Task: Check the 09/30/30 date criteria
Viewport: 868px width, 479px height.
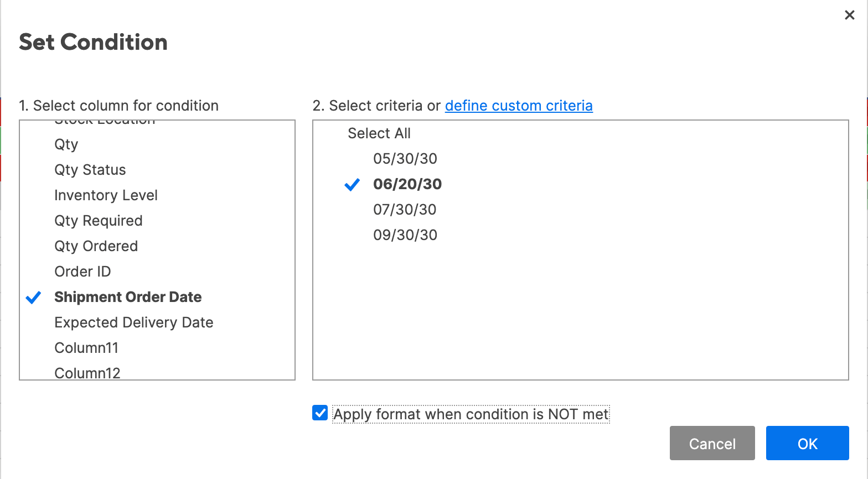Action: pos(405,235)
